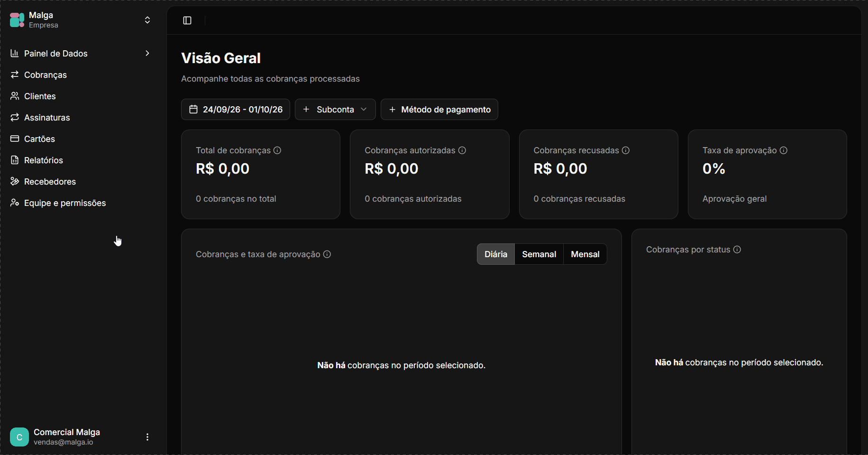The width and height of the screenshot is (868, 455).
Task: Click the Comercial Malga avatar
Action: pyautogui.click(x=19, y=437)
